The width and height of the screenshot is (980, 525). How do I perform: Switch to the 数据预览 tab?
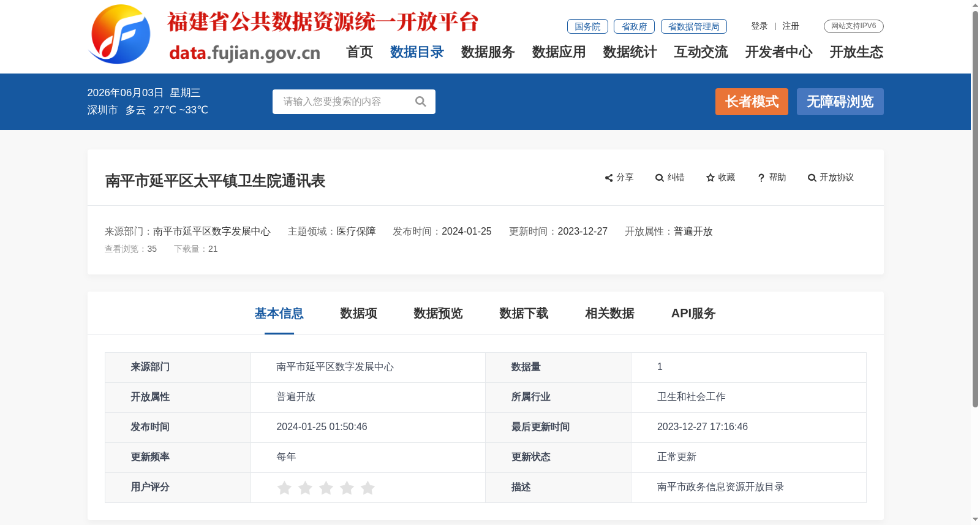[x=439, y=314]
